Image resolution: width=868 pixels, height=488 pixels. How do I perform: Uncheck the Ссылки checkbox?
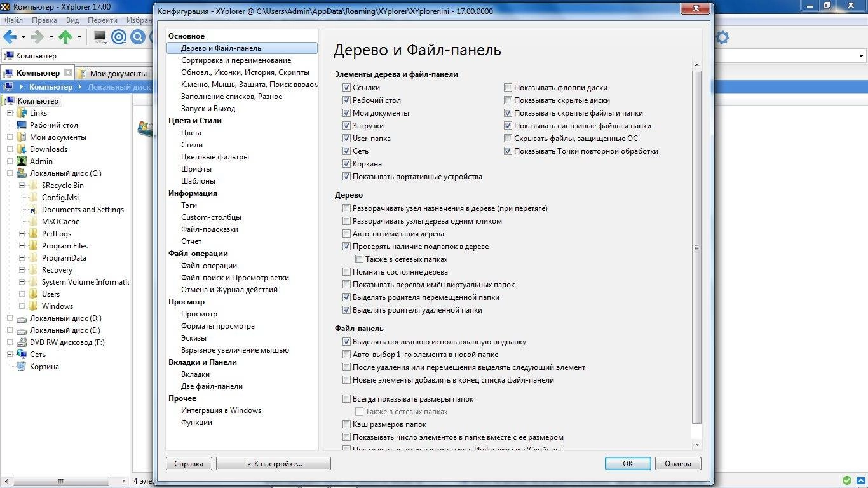[346, 88]
